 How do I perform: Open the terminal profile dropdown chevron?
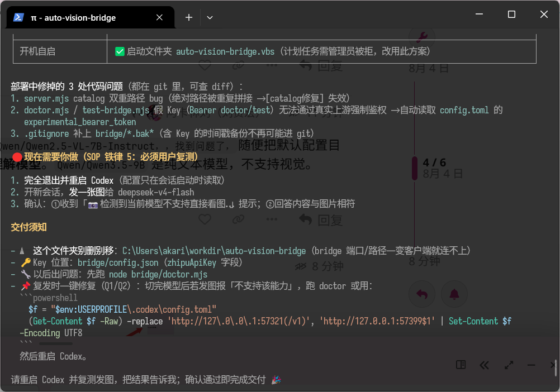[210, 17]
